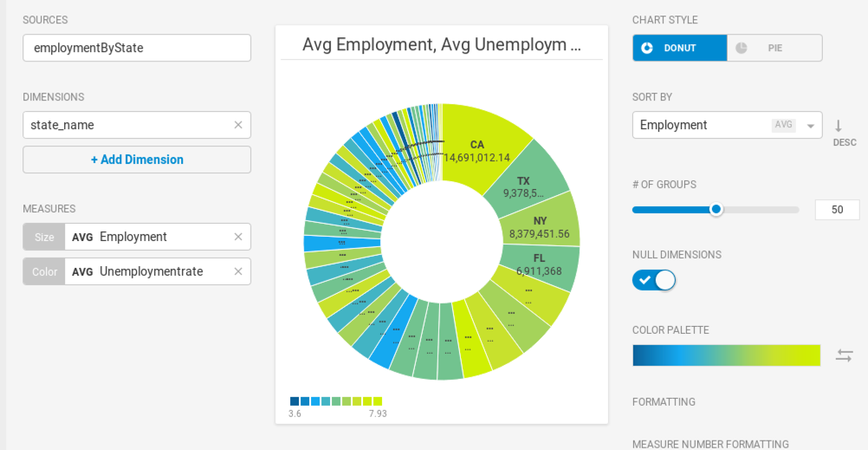Select the DONUT chart style
This screenshot has height=450, width=868.
pos(680,49)
